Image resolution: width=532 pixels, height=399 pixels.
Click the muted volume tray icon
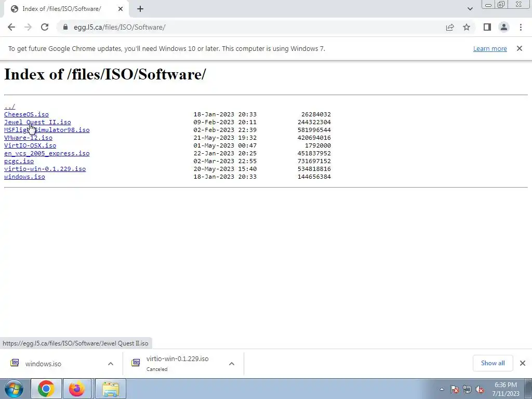click(x=480, y=389)
